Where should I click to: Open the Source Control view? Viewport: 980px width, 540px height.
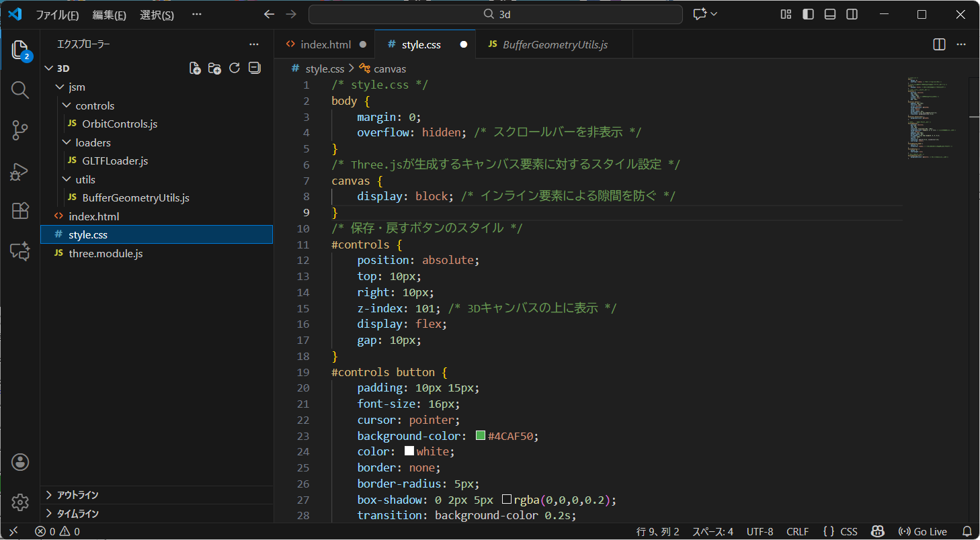tap(19, 130)
